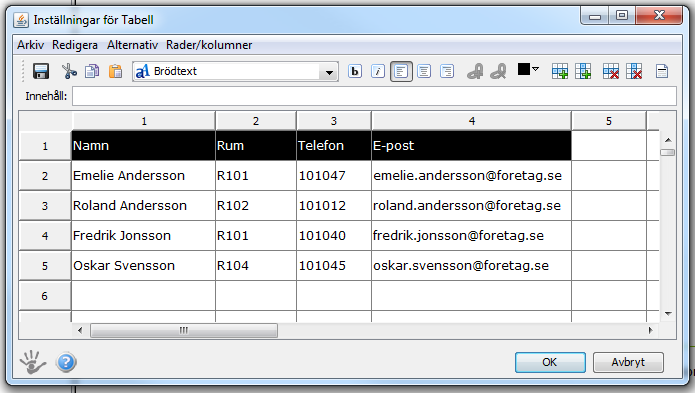
Task: Click cell 101012
Action: 334,206
